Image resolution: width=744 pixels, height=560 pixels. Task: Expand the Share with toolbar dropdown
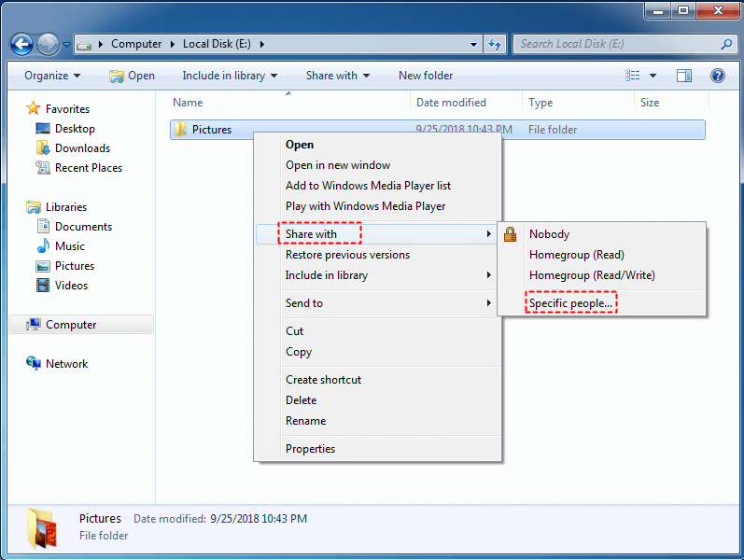(337, 76)
